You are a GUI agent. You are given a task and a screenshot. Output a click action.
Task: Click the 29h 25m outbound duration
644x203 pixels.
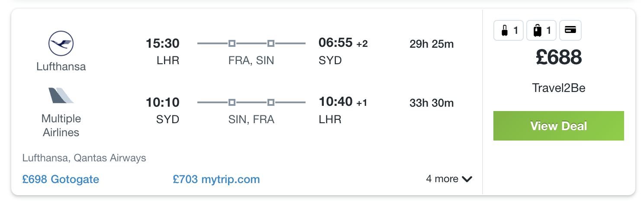[431, 44]
